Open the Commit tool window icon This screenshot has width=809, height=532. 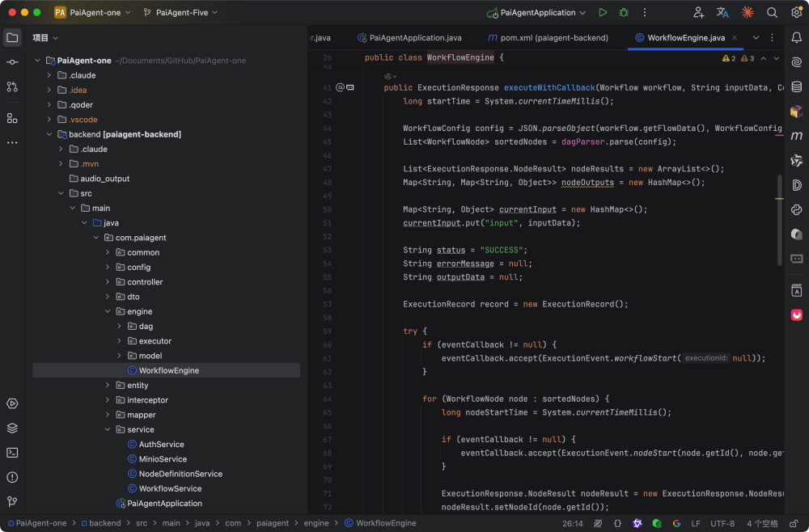click(x=12, y=62)
